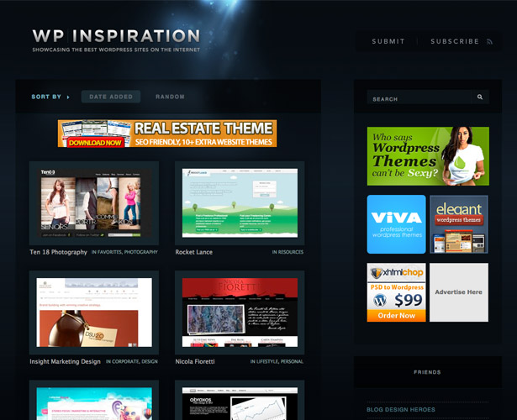Click the Download Now button in banner
The image size is (517, 420).
click(x=95, y=142)
